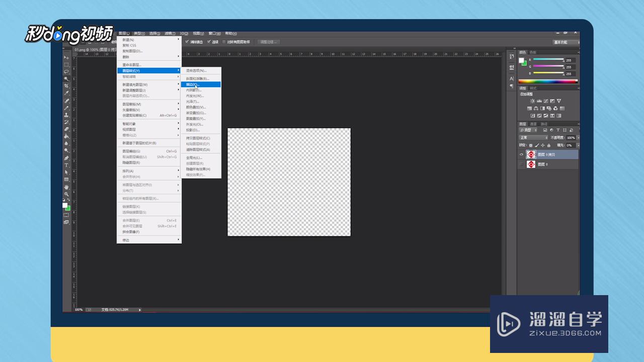
Task: Select the Path Selection tool
Action: 66,172
